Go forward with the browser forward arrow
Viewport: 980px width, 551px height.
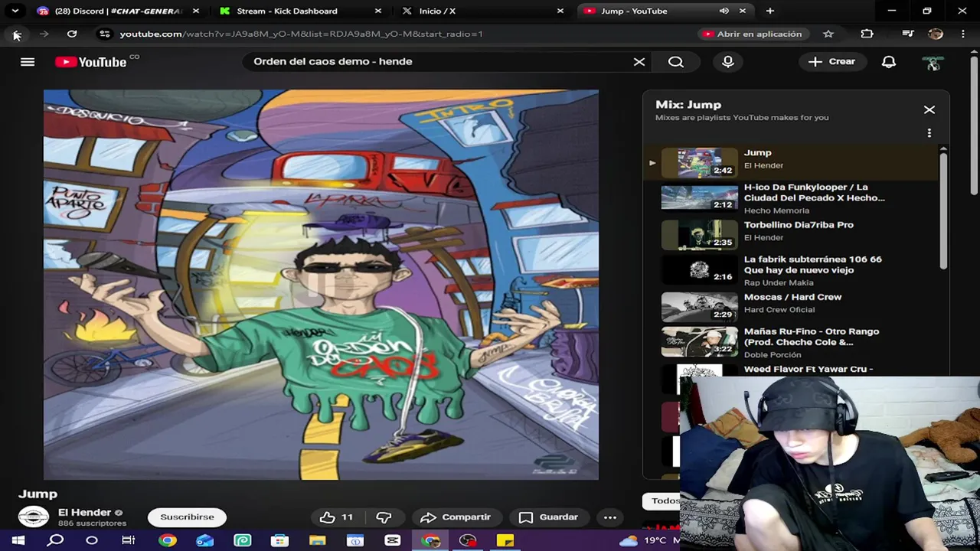(44, 34)
